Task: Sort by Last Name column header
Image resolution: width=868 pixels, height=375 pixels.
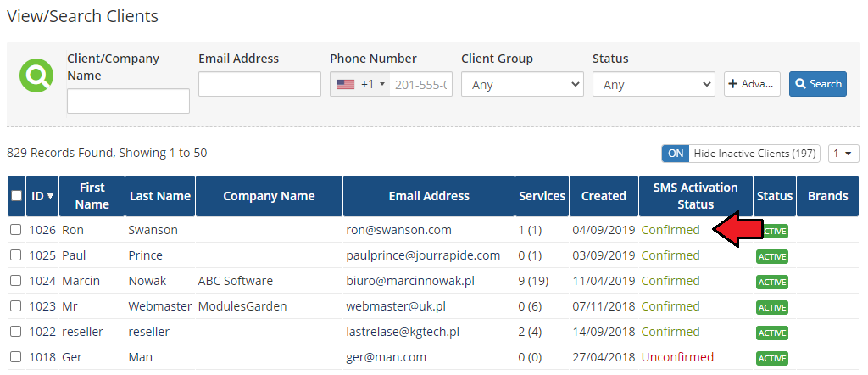Action: [160, 195]
